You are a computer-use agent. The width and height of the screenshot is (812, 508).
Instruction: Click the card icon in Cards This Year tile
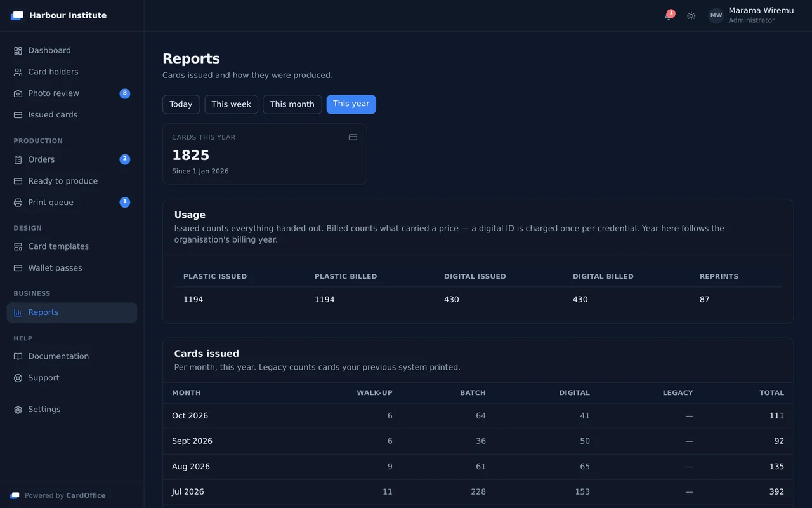[x=353, y=137]
